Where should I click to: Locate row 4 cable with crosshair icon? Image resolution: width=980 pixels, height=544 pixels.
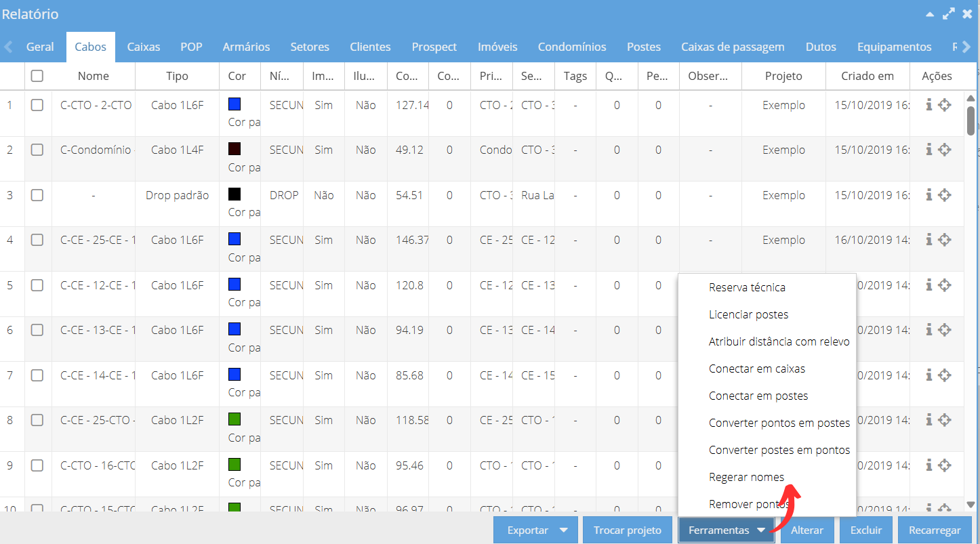(945, 240)
